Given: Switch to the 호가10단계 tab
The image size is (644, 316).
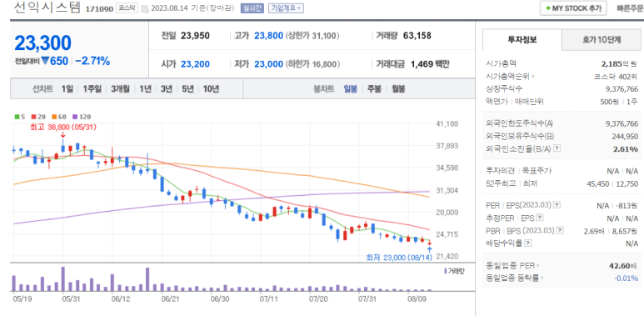Looking at the screenshot, I should click(x=602, y=40).
